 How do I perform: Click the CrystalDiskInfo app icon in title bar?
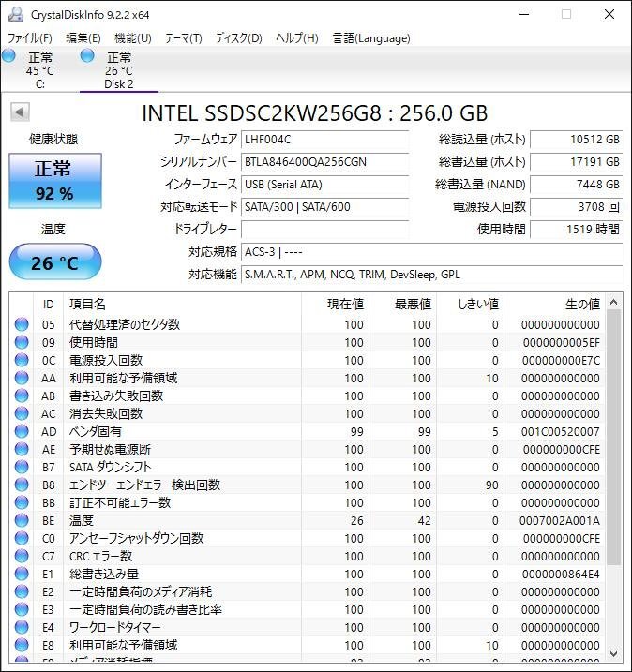pos(16,14)
